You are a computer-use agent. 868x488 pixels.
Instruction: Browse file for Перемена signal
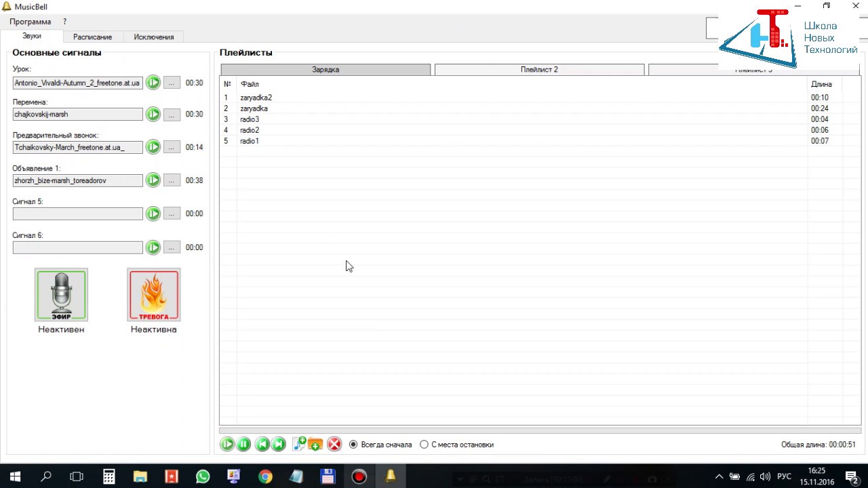[172, 115]
